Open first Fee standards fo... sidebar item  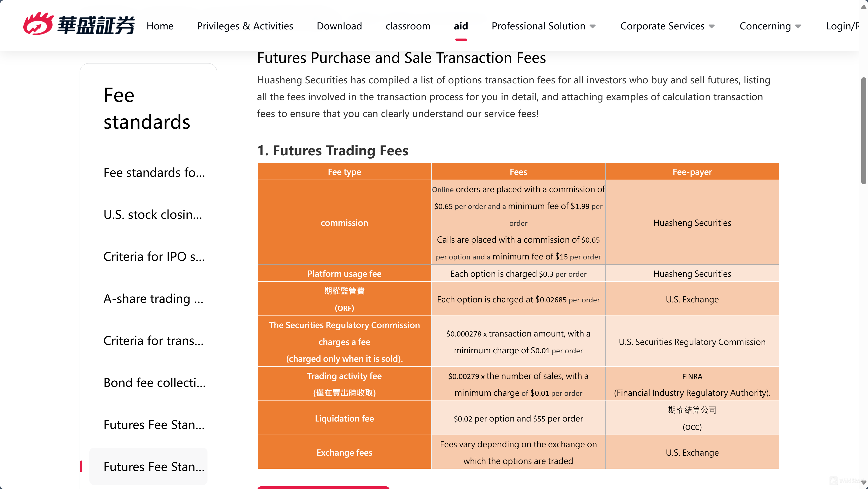click(154, 173)
